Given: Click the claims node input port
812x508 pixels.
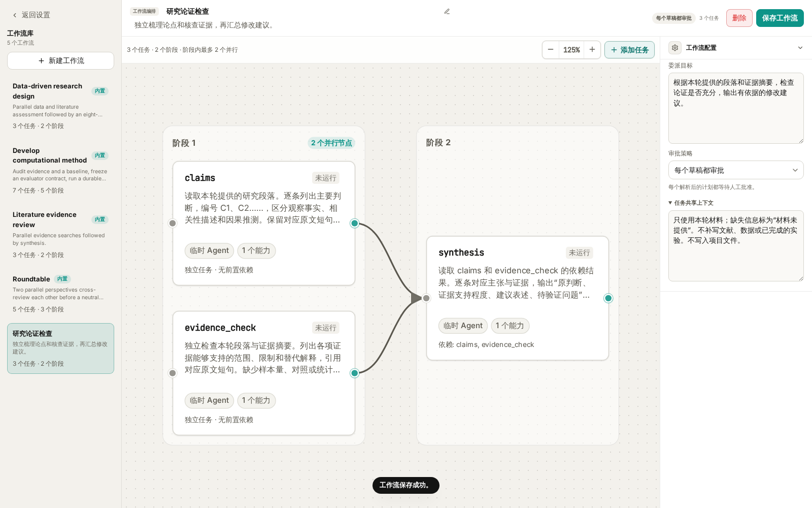Looking at the screenshot, I should [x=173, y=224].
